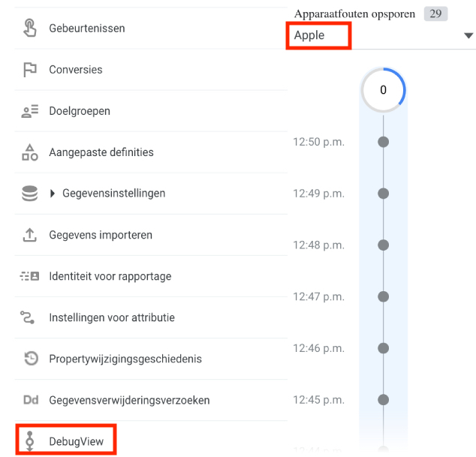This screenshot has width=476, height=457.
Task: Click the Identiteit voor rapportage icon
Action: point(30,276)
